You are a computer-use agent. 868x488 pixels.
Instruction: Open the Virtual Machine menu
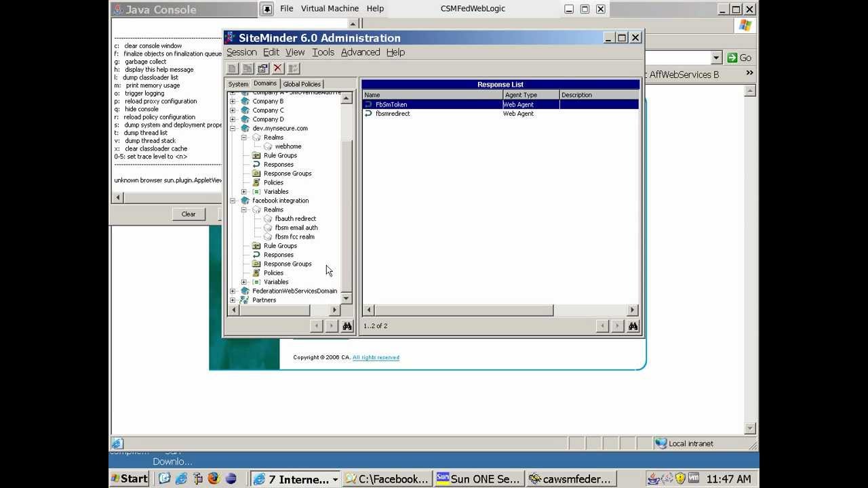point(330,9)
